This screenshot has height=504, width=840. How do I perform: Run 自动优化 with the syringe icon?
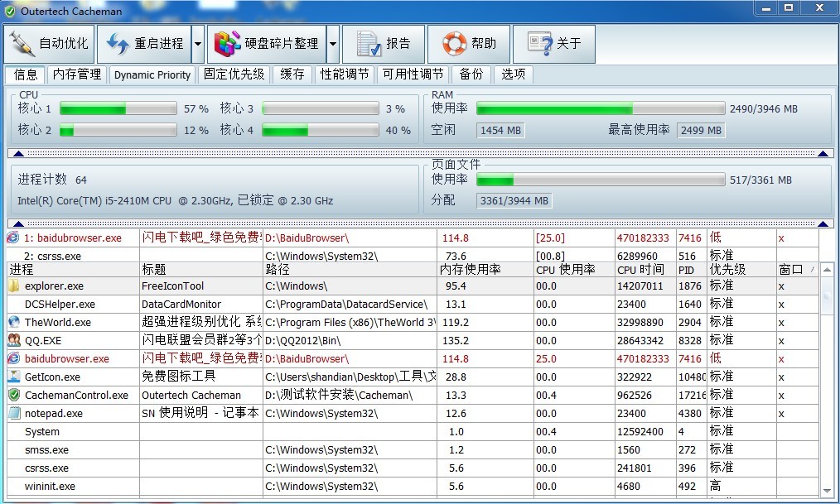49,44
